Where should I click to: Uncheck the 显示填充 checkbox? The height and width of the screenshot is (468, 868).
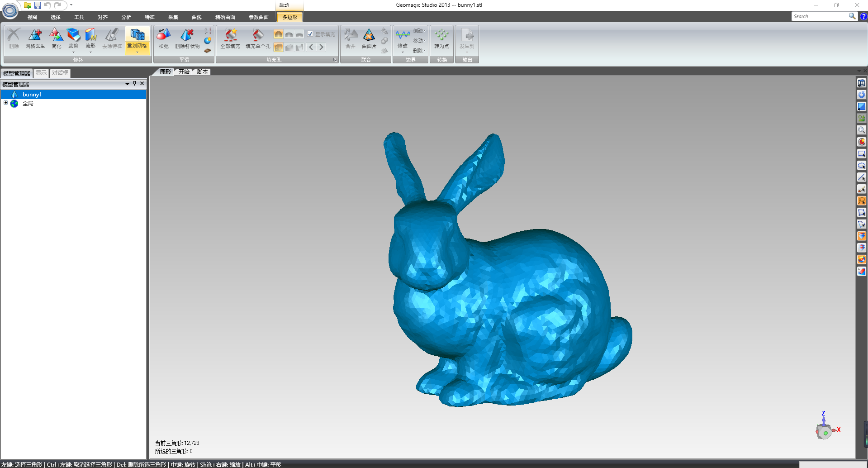[310, 34]
